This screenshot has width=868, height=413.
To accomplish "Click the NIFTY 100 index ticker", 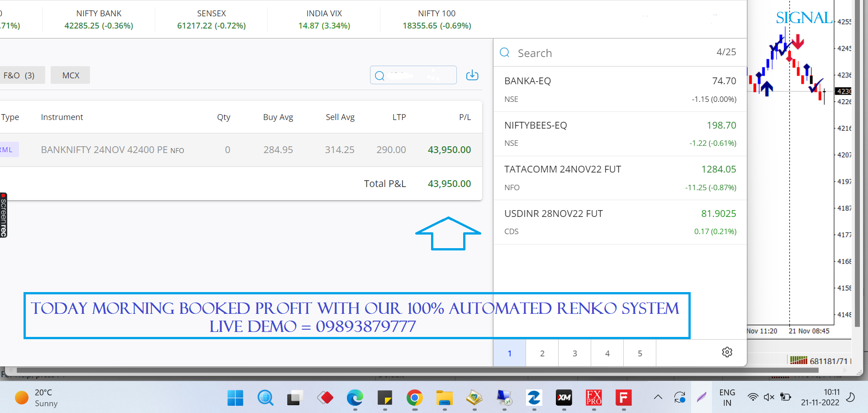I will tap(436, 19).
